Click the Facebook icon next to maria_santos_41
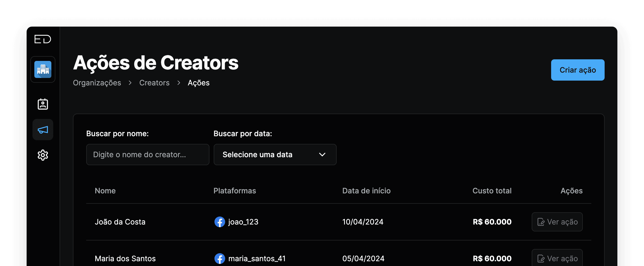The height and width of the screenshot is (266, 644). coord(220,258)
